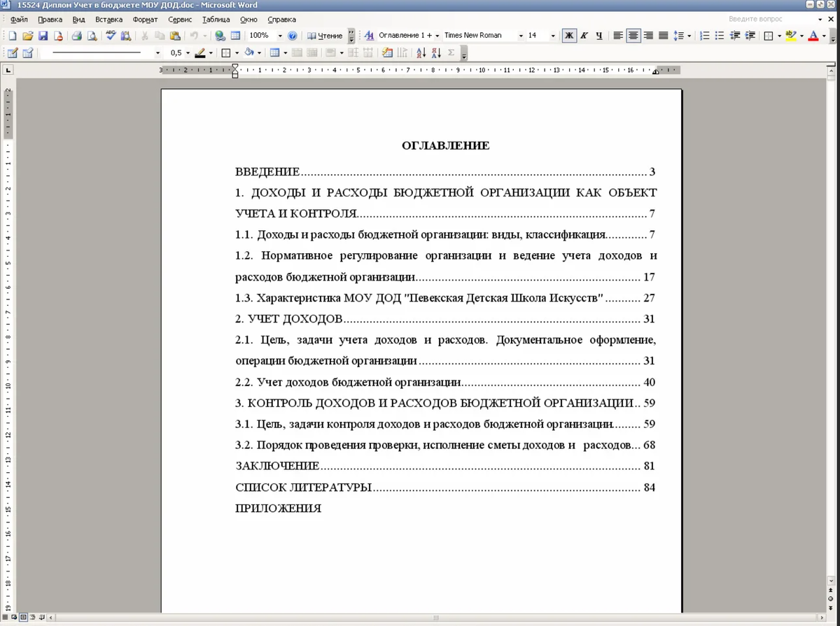Open style dropdown showing Оглавление 1
Image resolution: width=840 pixels, height=626 pixels.
tap(437, 36)
